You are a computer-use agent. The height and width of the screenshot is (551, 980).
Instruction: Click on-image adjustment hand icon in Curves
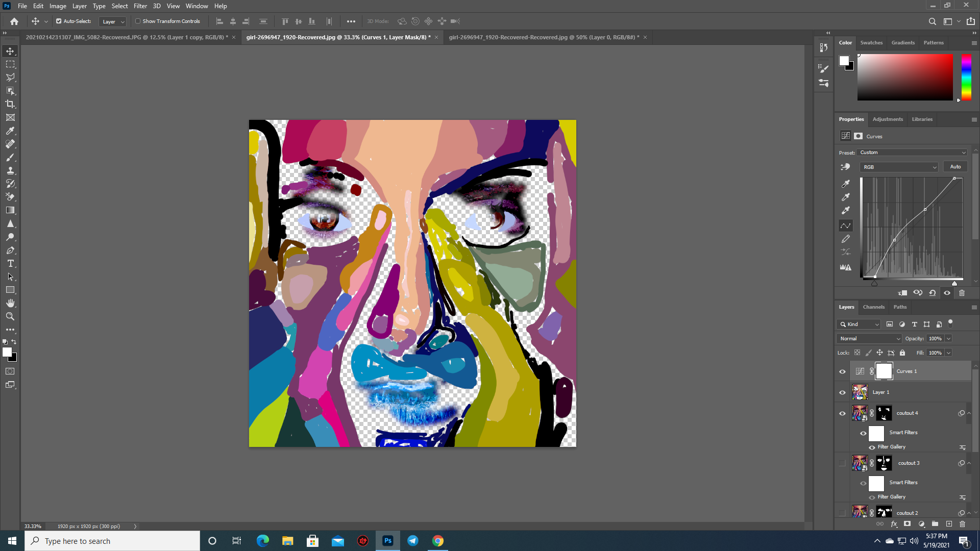coord(845,167)
